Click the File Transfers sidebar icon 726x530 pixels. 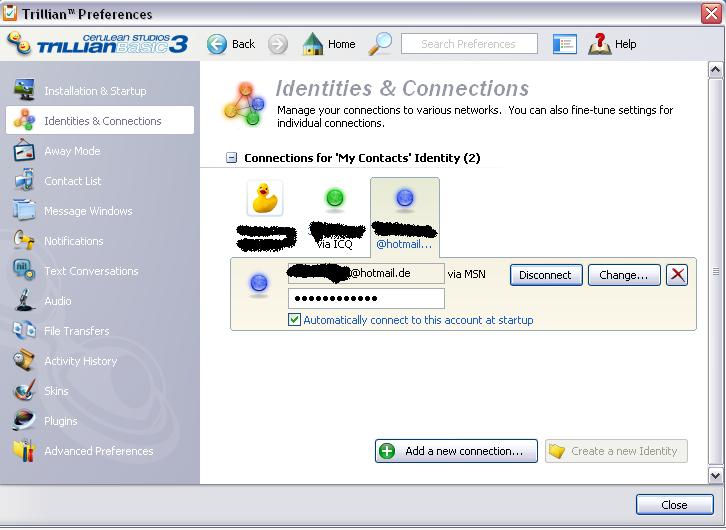pos(24,330)
